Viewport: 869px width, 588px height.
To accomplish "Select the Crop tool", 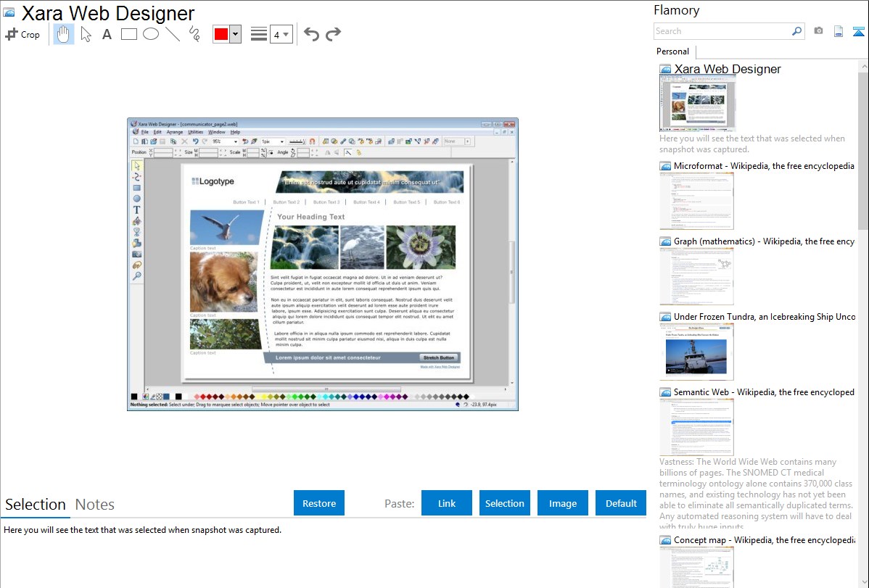I will [x=22, y=34].
